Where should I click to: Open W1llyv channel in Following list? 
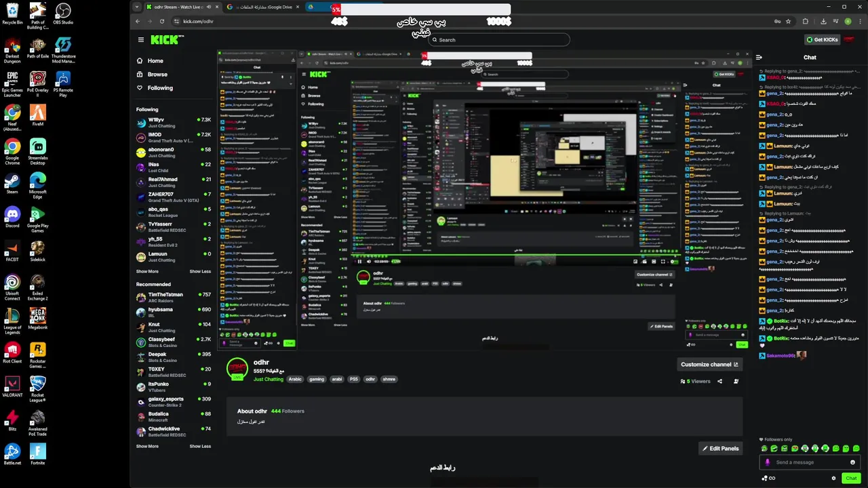click(174, 123)
